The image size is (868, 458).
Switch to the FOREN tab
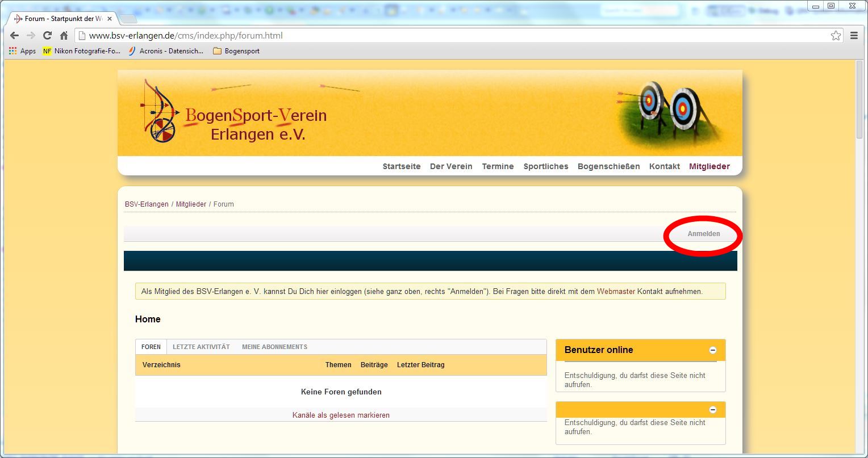click(x=151, y=347)
